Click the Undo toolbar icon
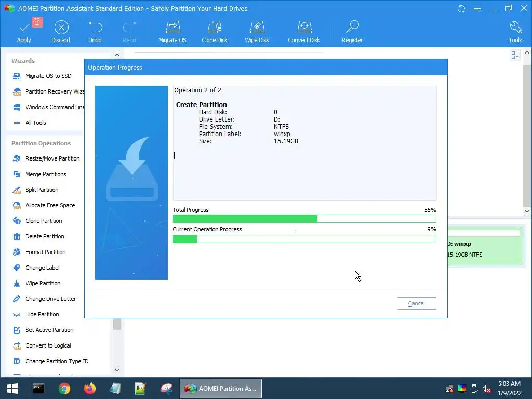 pyautogui.click(x=95, y=32)
